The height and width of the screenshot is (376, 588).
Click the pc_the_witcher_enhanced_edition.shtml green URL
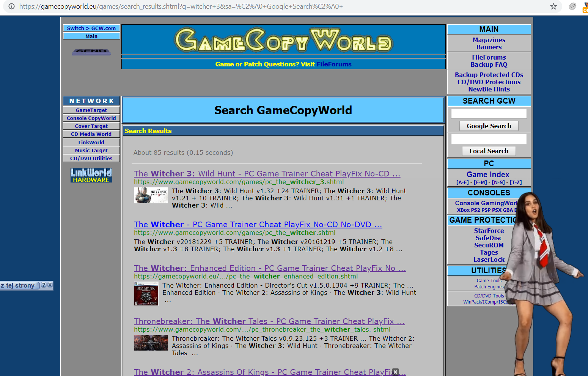[x=246, y=276]
